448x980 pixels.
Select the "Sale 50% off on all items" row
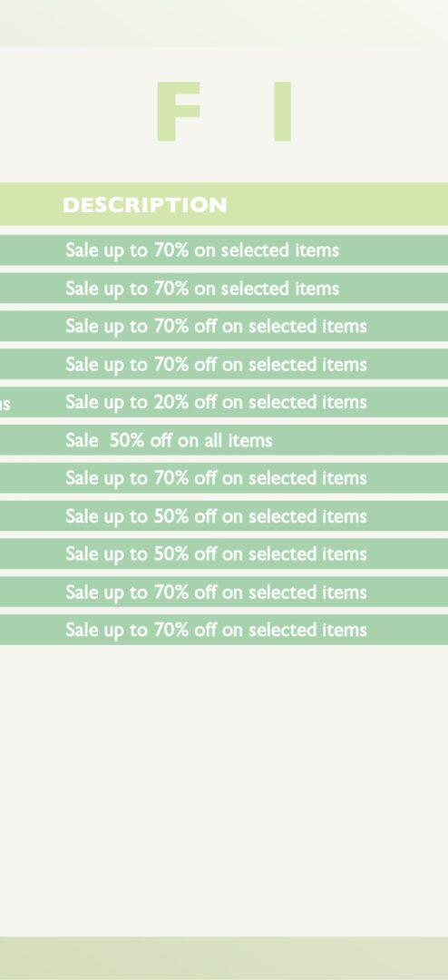224,440
